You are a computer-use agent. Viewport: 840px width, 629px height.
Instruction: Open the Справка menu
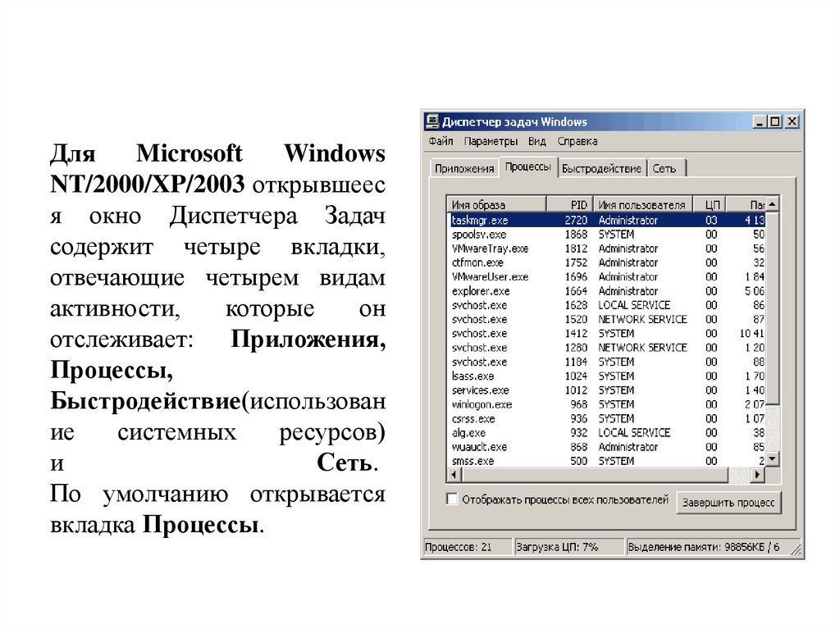point(577,141)
